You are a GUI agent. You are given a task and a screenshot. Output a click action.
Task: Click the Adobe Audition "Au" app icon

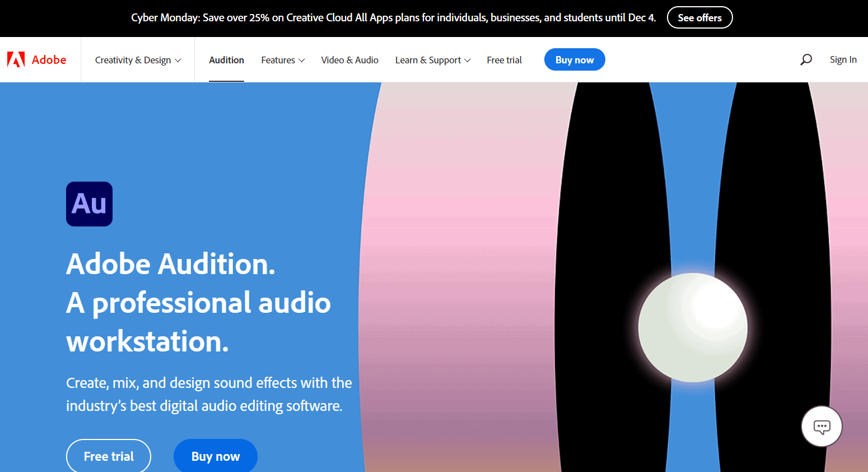pos(89,204)
